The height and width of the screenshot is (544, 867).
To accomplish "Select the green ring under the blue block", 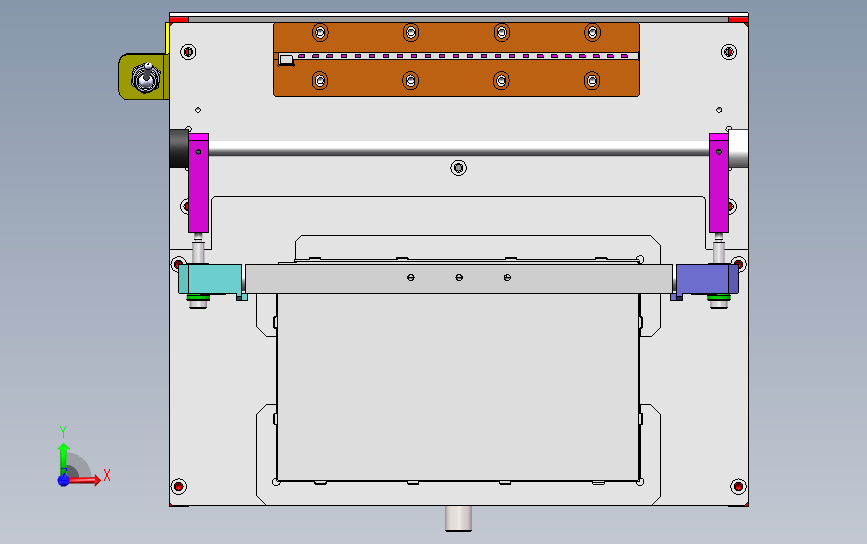I will (719, 299).
